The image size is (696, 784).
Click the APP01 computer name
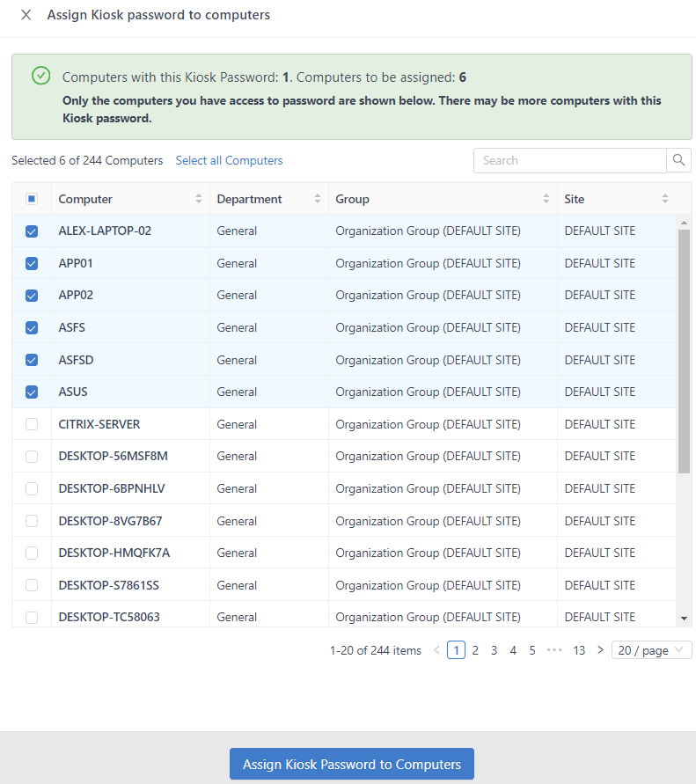click(76, 263)
